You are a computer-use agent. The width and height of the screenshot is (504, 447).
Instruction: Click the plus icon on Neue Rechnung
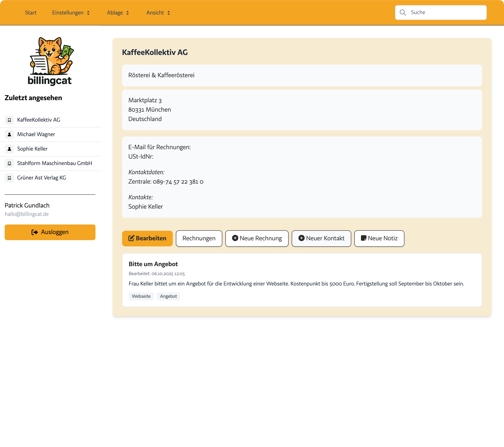point(235,238)
